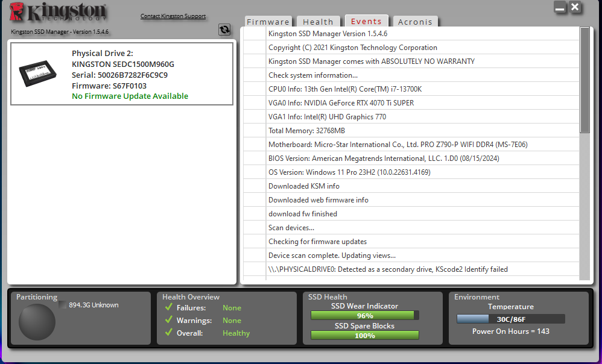The image size is (602, 364).
Task: Click the 894.3G Unknown legend swatch
Action: coord(63,305)
